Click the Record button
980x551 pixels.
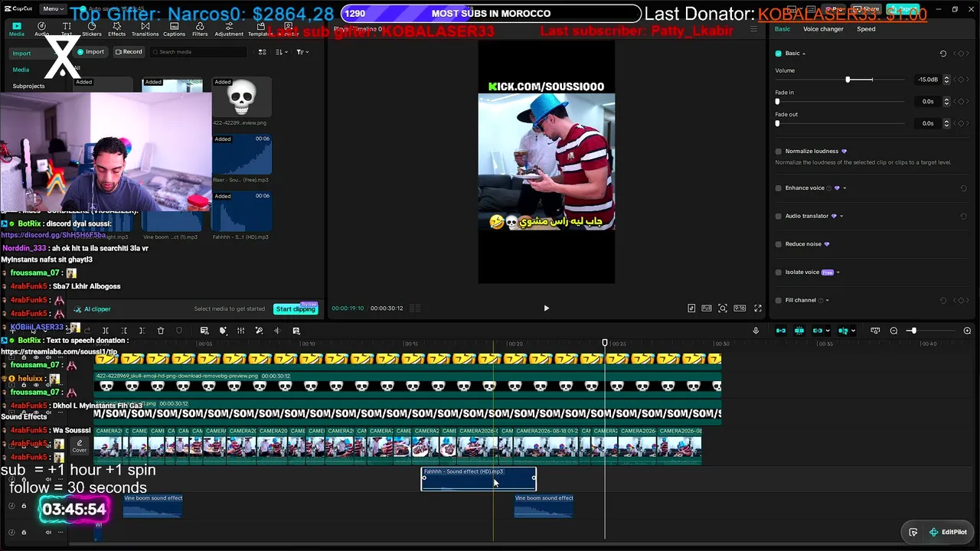(129, 52)
